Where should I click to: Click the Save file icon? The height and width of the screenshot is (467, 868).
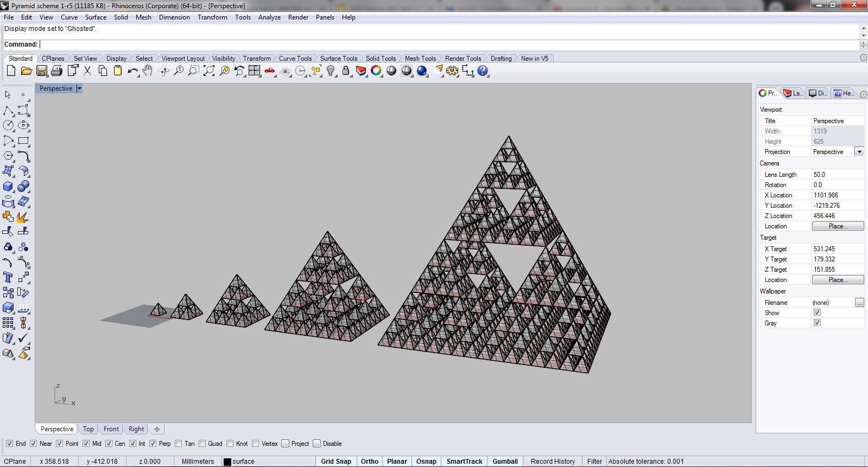(41, 71)
